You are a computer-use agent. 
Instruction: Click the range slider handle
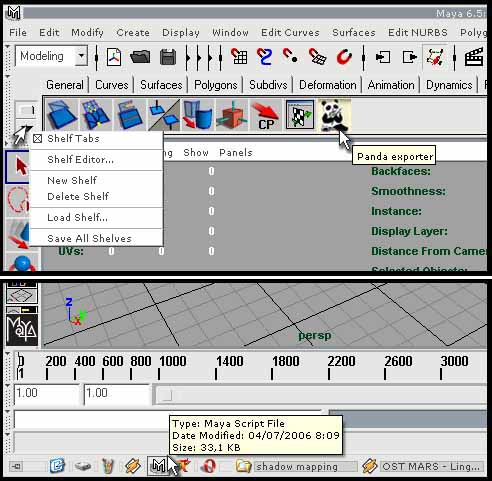pyautogui.click(x=165, y=395)
